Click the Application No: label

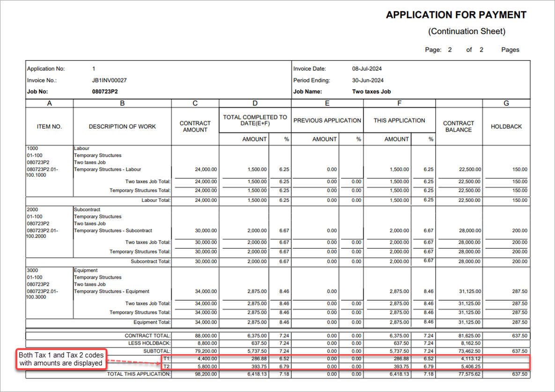click(46, 69)
